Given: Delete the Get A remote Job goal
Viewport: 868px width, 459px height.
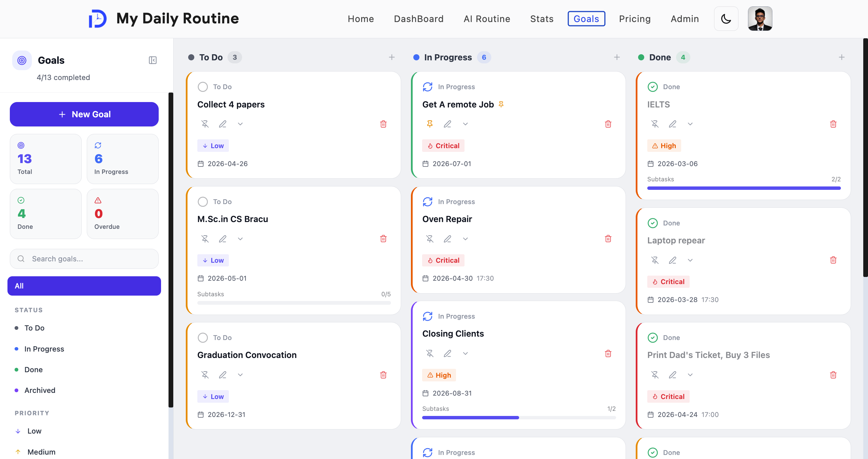Looking at the screenshot, I should tap(608, 124).
